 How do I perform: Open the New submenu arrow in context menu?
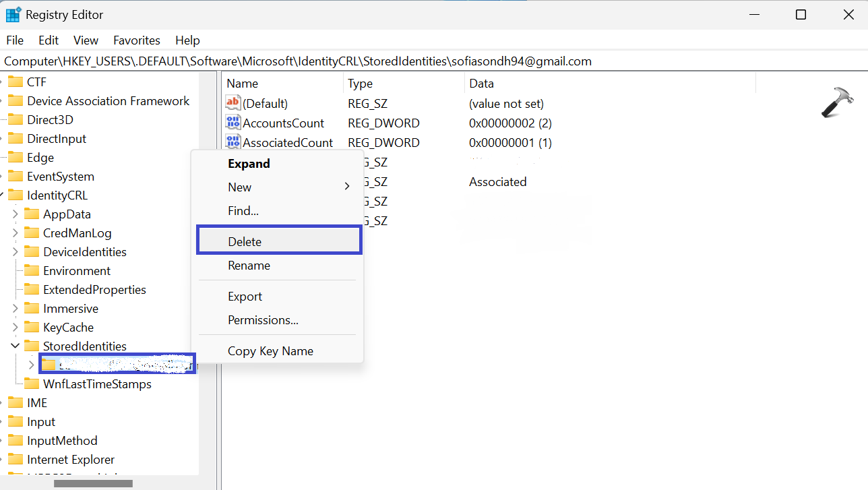[x=347, y=187]
